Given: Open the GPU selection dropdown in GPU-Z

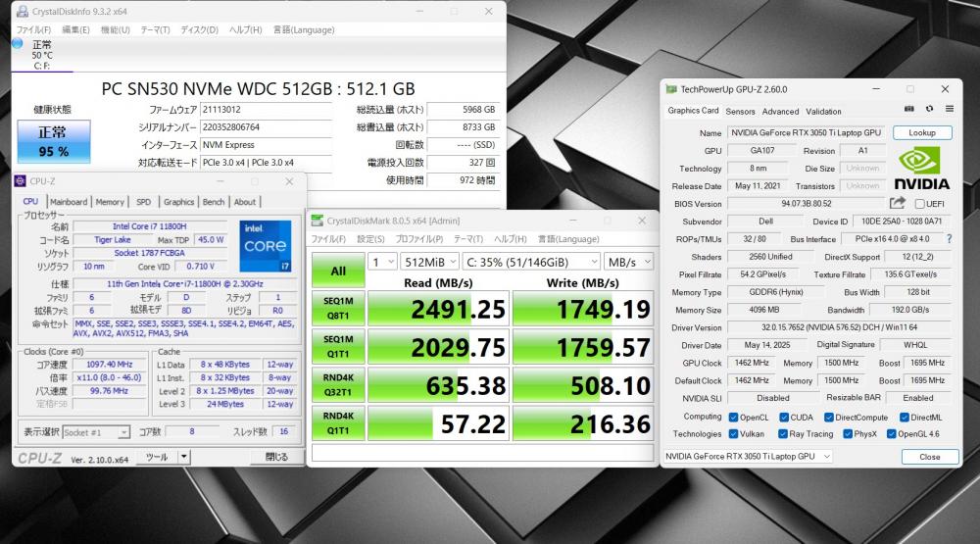Looking at the screenshot, I should coord(748,457).
